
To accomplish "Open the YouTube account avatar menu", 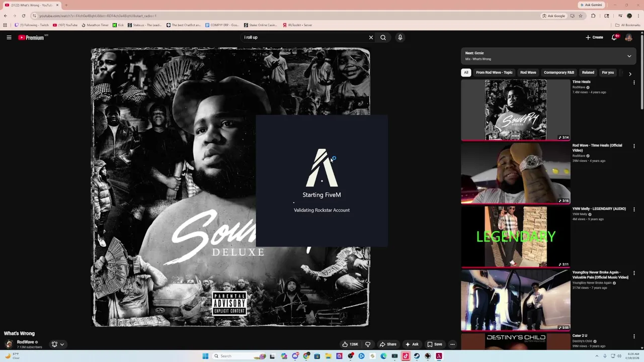I will (629, 37).
